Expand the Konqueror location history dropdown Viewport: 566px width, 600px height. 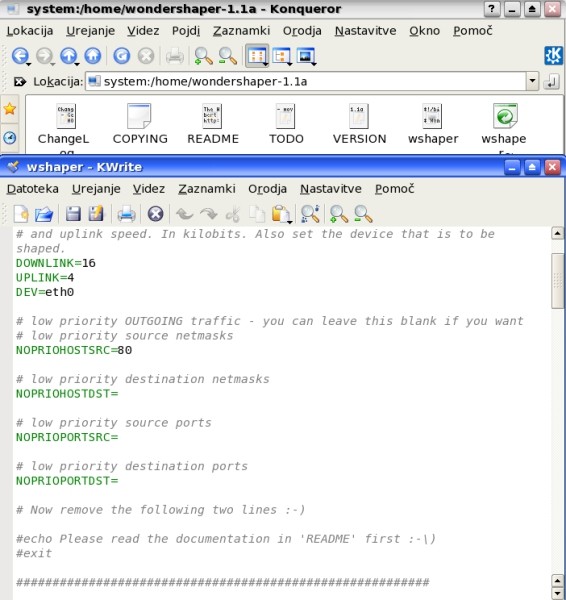click(x=532, y=81)
